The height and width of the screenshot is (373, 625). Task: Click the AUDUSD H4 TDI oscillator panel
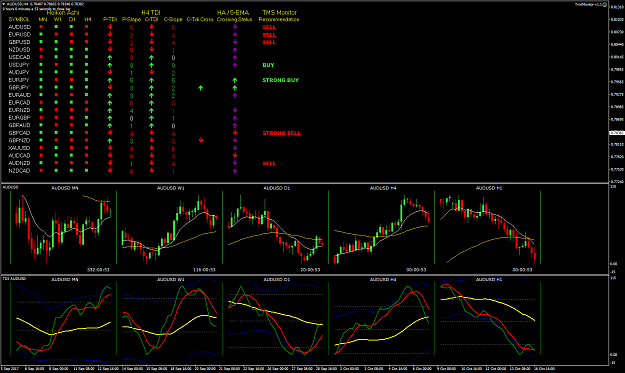tap(382, 319)
